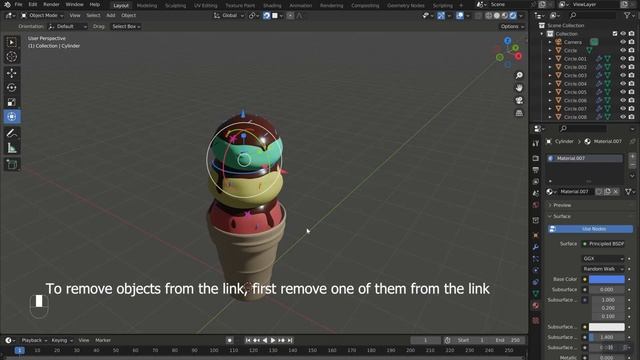Screen dimensions: 640x360
Task: Hide Camera in the outliner
Action: [x=623, y=42]
